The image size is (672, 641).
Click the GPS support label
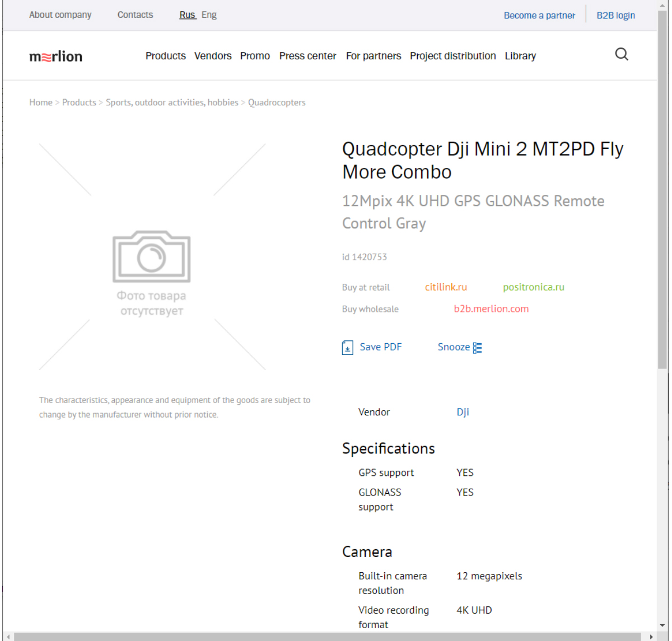pos(386,472)
